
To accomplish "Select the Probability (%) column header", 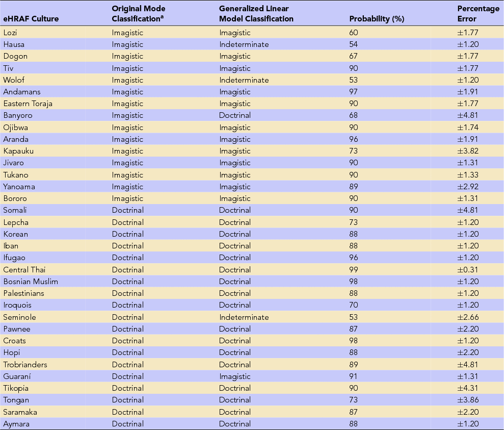I will tap(377, 19).
